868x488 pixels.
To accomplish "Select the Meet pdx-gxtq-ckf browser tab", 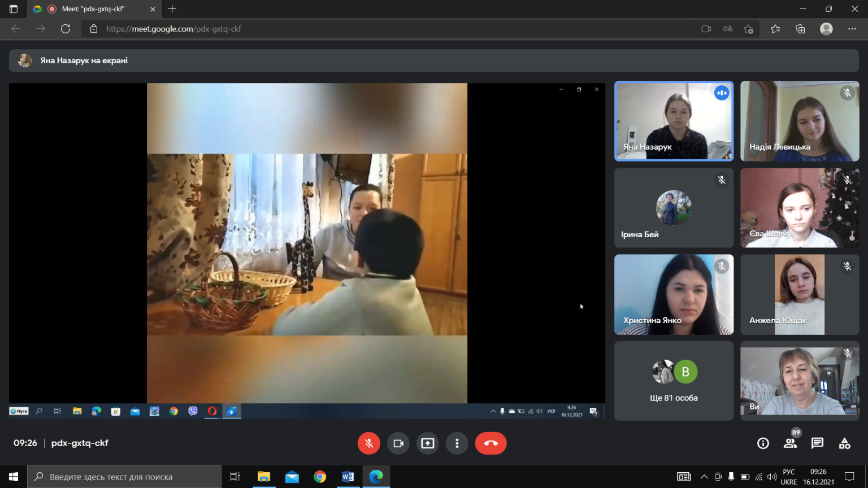I will (94, 9).
